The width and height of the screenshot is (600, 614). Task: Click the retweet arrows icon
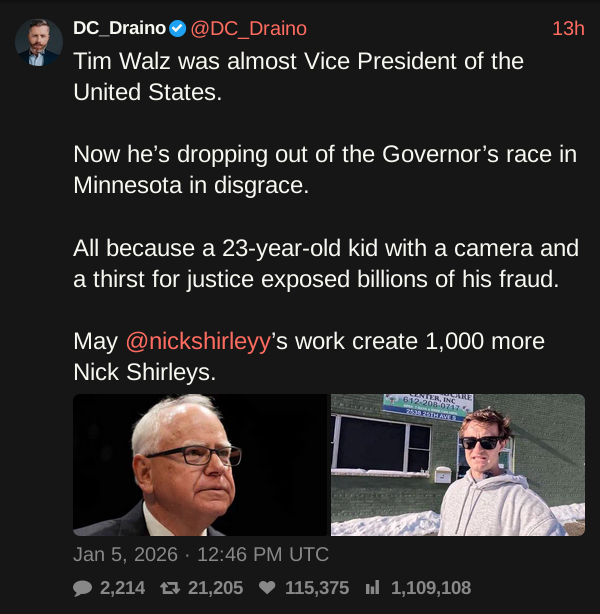172,588
